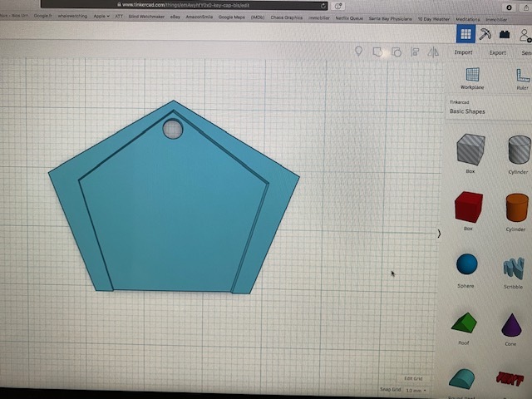Click the Safari downloads icon
Viewport: 532px width, 399px height.
tap(509, 7)
